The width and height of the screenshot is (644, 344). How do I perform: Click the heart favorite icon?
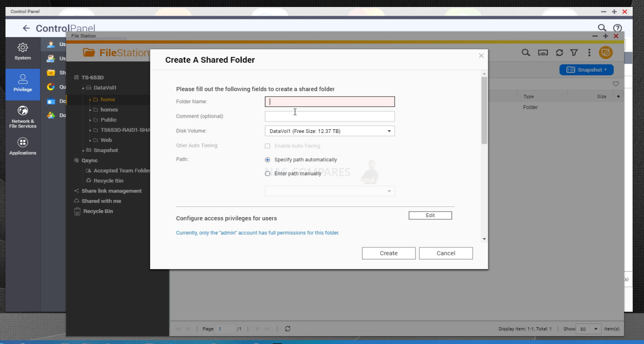(616, 84)
